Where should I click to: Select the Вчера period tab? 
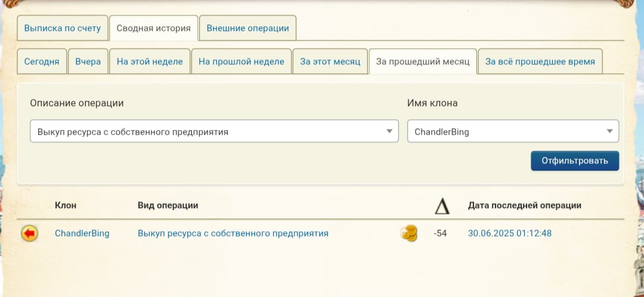coord(88,61)
